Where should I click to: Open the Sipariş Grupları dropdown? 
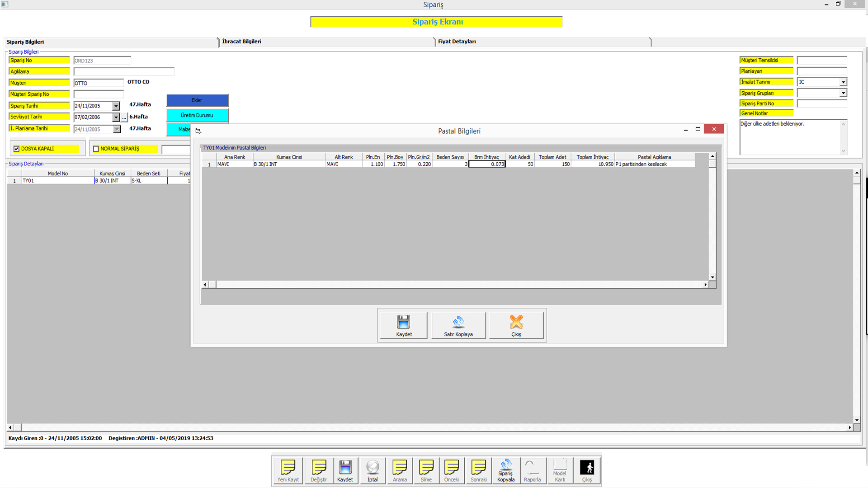tap(843, 93)
